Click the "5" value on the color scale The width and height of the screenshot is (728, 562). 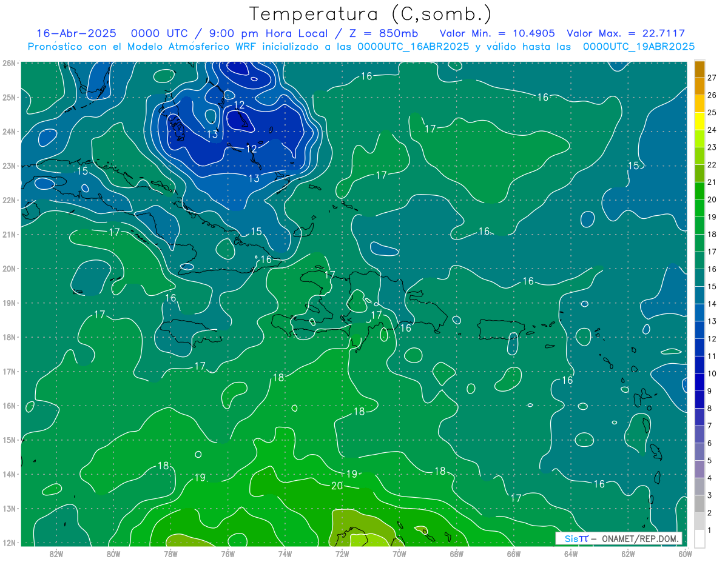coord(710,461)
